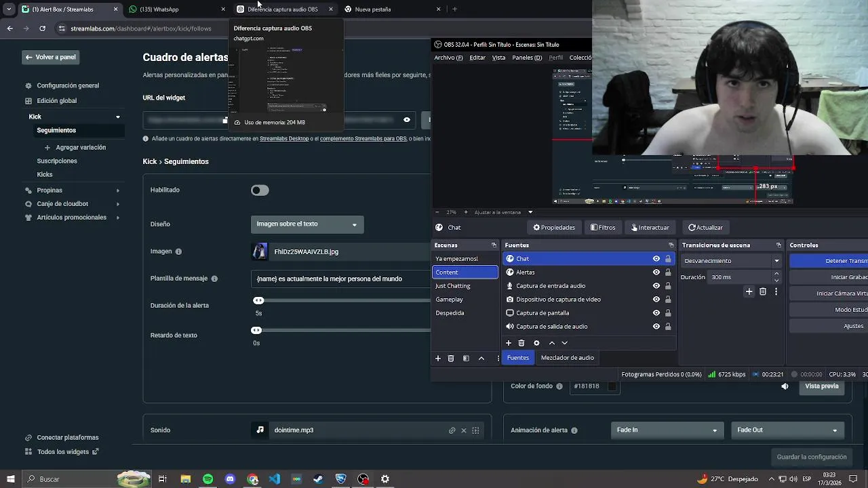Open source properties gear in Fuentes toolbar
This screenshot has height=488, width=868.
click(x=536, y=343)
